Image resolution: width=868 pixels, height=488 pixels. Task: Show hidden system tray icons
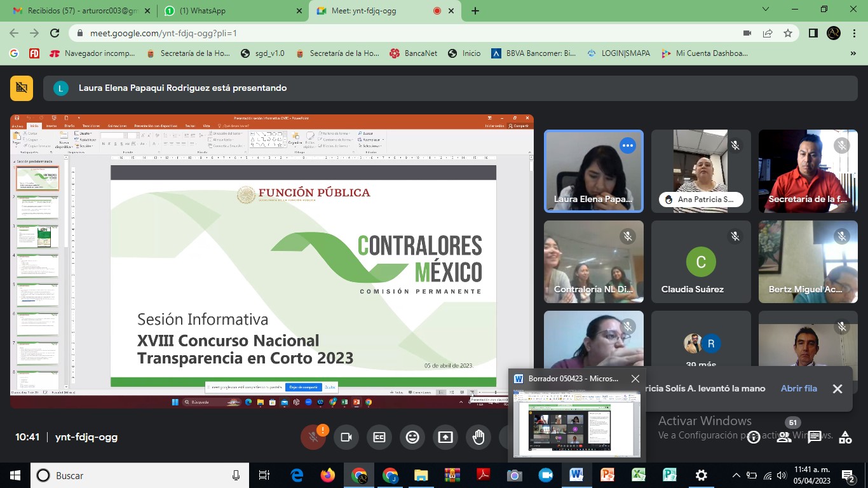coord(736,475)
